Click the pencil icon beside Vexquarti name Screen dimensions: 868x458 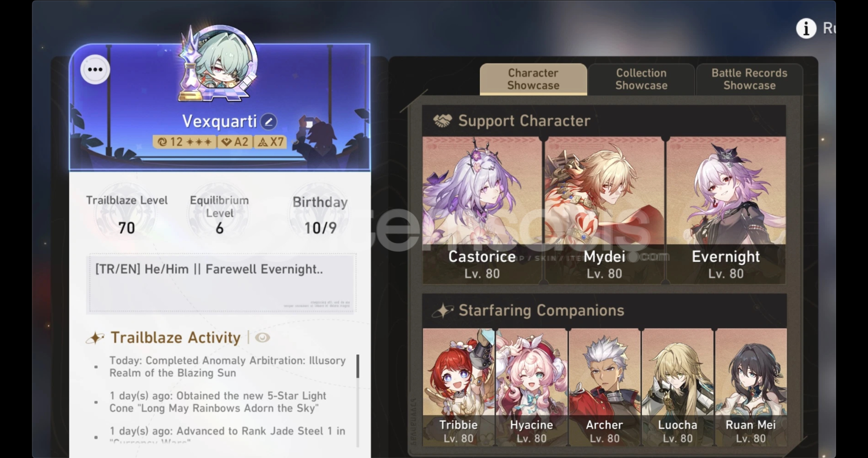click(x=269, y=122)
